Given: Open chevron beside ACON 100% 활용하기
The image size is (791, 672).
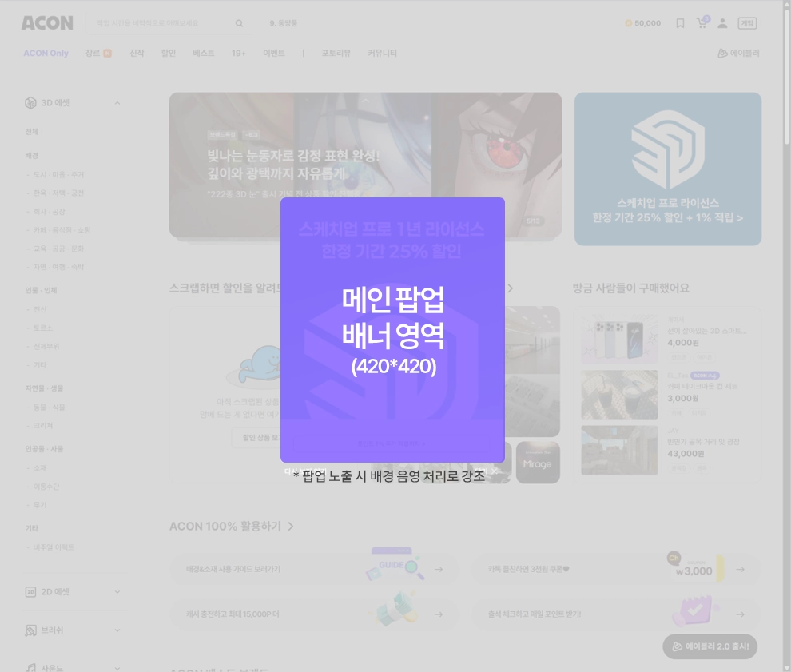Looking at the screenshot, I should (291, 527).
